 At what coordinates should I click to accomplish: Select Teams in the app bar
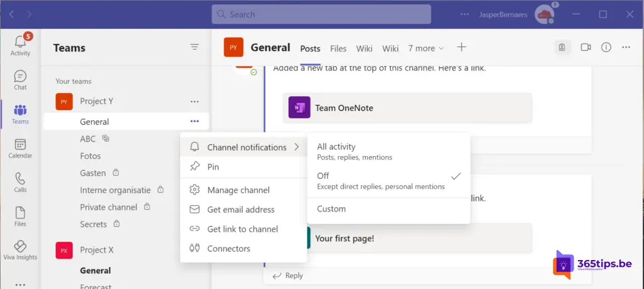click(20, 115)
